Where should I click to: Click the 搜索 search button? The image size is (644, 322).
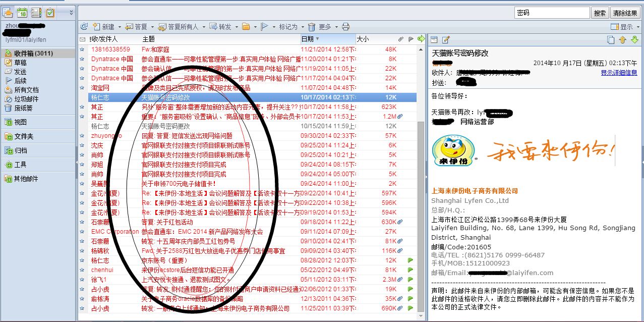[x=600, y=13]
